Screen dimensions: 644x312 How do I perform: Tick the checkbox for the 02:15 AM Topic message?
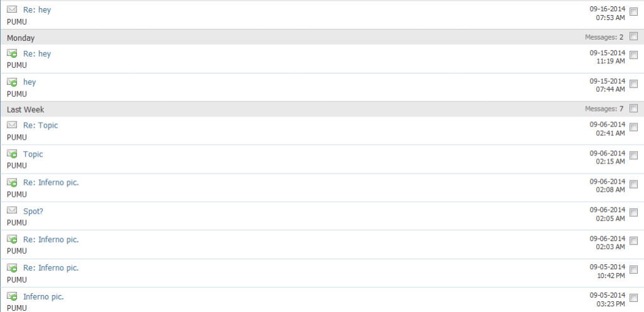(633, 158)
